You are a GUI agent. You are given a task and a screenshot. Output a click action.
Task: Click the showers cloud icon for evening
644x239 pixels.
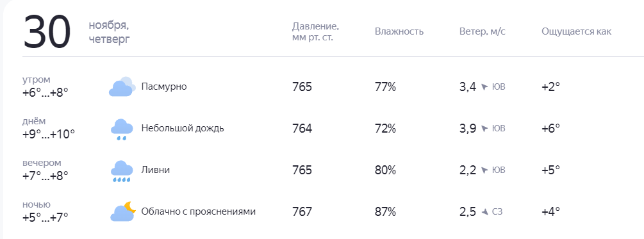(122, 171)
